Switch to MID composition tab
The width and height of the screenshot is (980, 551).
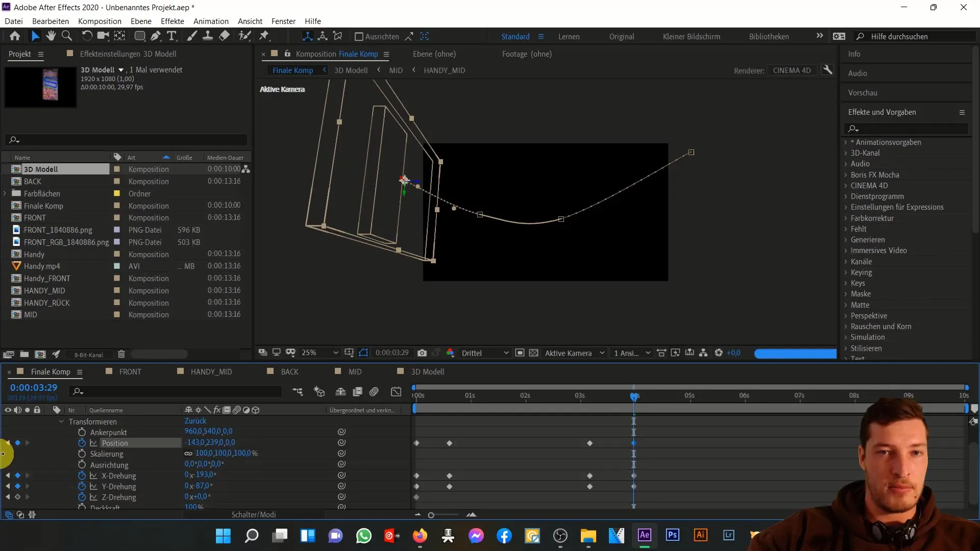pyautogui.click(x=355, y=371)
